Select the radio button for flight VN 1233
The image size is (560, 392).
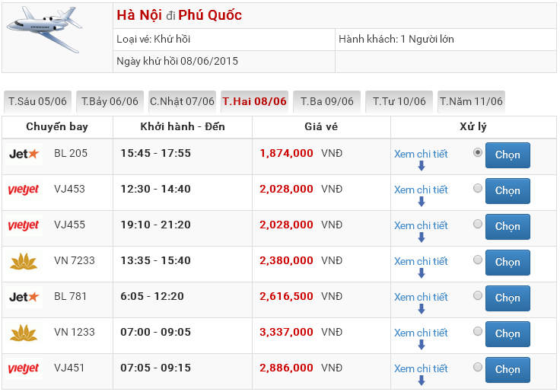coord(478,331)
